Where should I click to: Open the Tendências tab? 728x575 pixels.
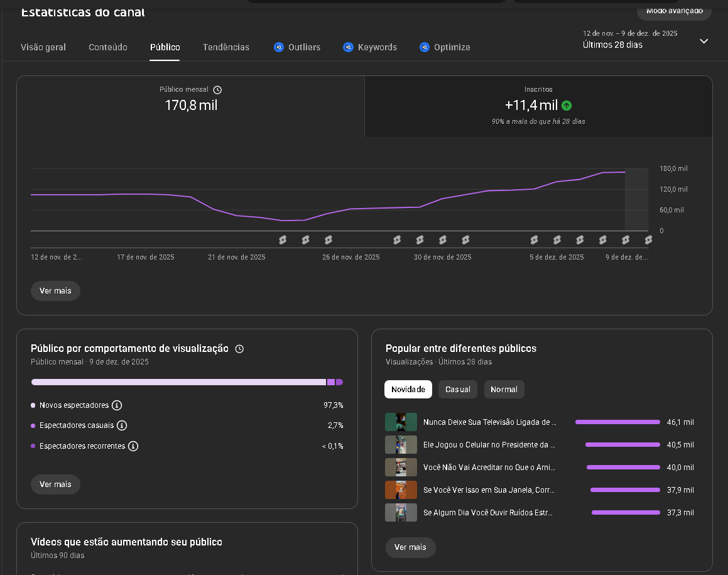tap(226, 47)
